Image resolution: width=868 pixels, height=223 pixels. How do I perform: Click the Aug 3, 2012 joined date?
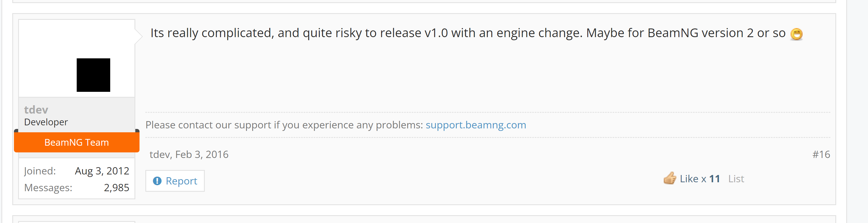tap(102, 171)
